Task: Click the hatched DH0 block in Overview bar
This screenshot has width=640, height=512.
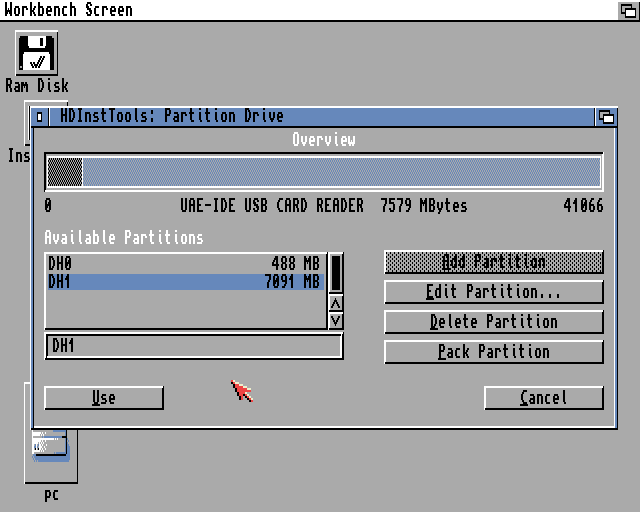Action: tap(65, 172)
